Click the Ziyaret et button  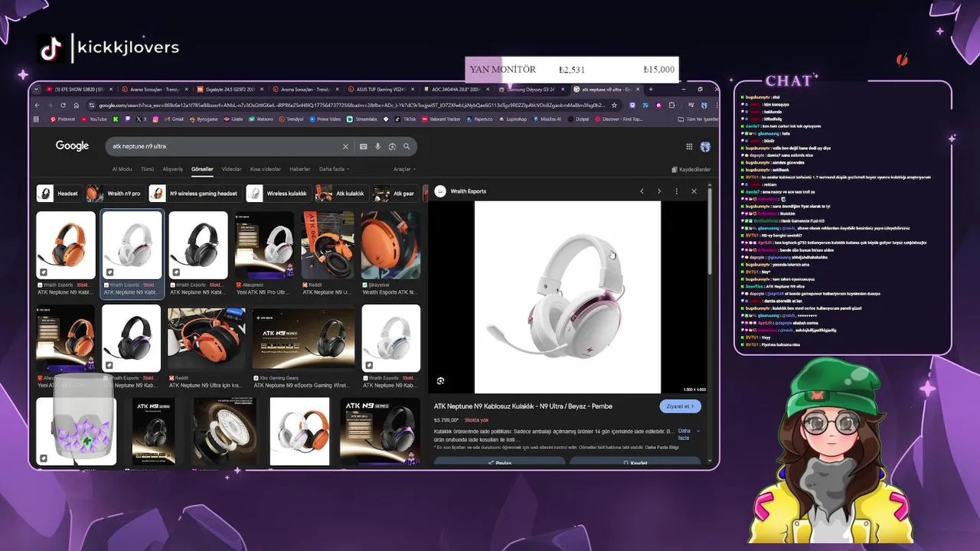click(x=680, y=406)
